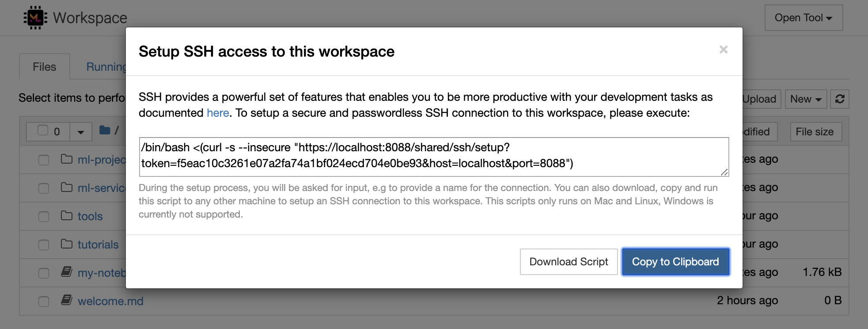Close the SSH setup dialog
This screenshot has height=329, width=868.
[723, 50]
